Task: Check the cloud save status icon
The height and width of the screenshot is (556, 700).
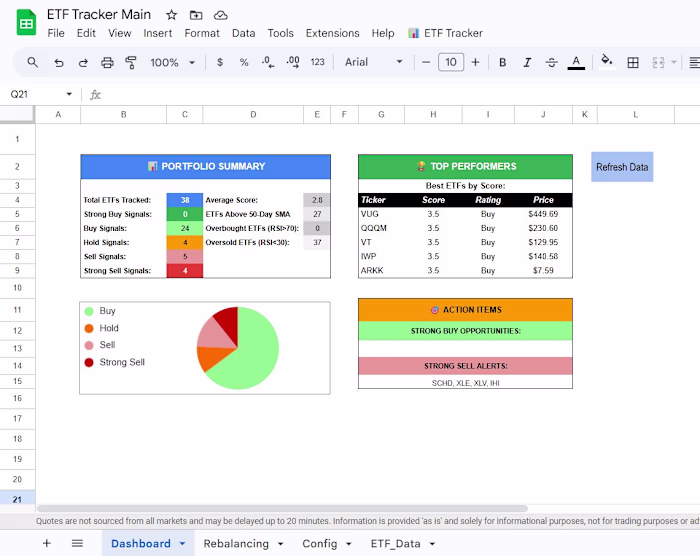Action: 221,15
